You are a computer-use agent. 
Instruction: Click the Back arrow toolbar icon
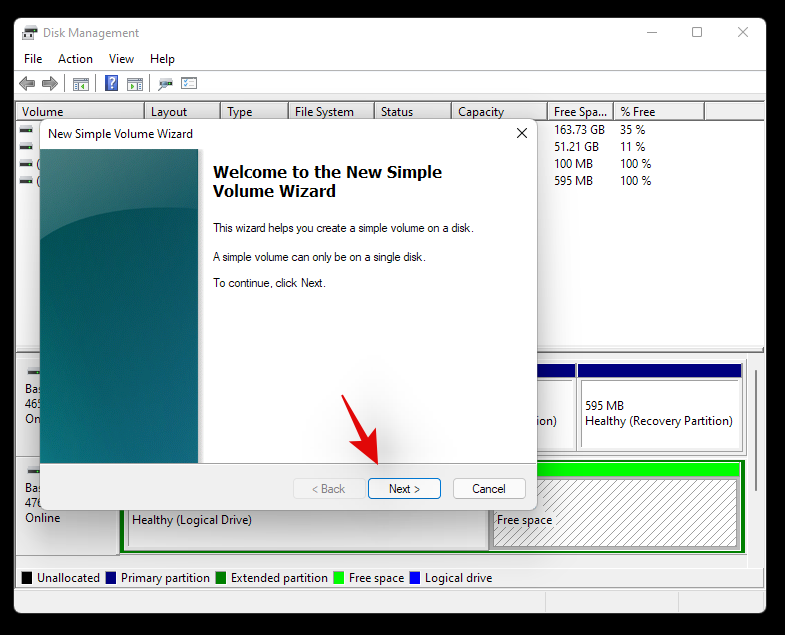(27, 84)
